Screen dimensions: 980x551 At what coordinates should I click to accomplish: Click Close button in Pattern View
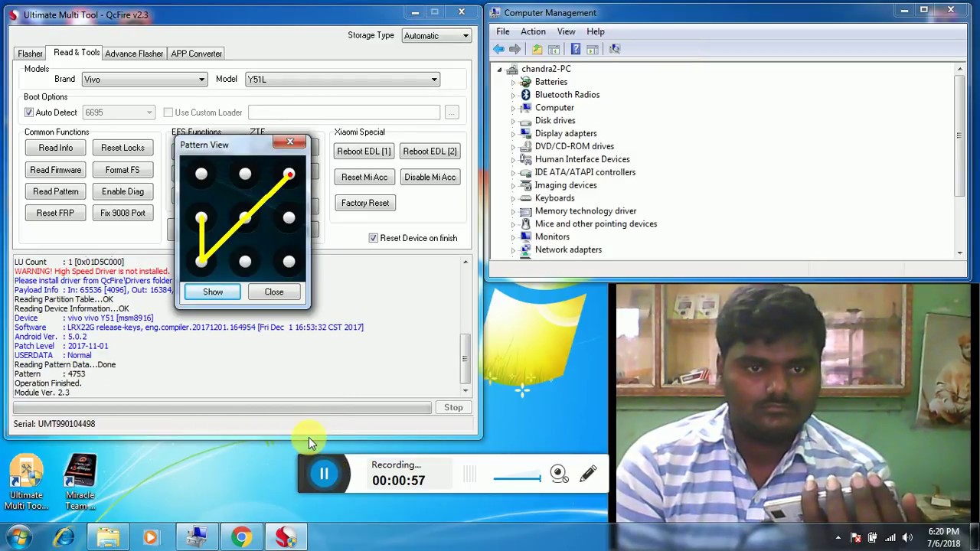click(x=274, y=292)
